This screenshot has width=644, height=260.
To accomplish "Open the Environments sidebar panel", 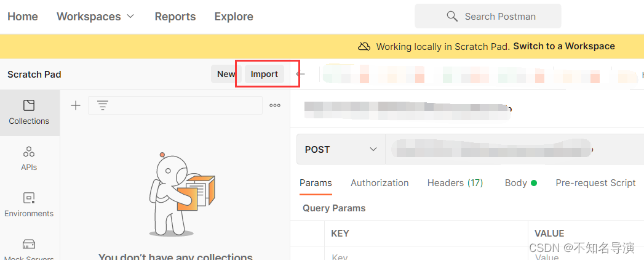I will coord(29,205).
